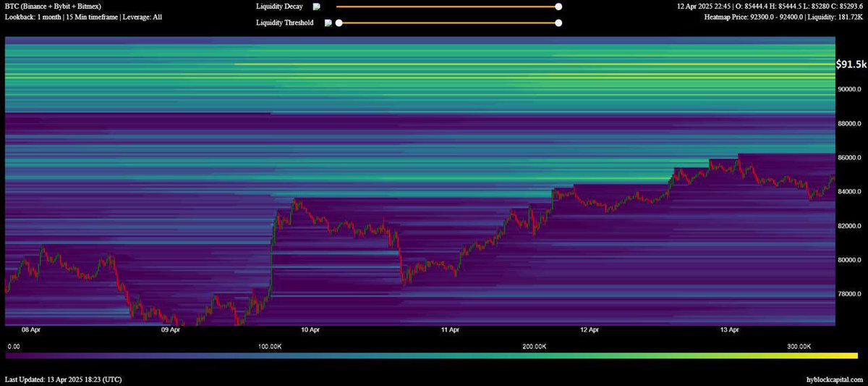Image resolution: width=868 pixels, height=386 pixels.
Task: Click the 82000.0 price axis label
Action: (851, 225)
